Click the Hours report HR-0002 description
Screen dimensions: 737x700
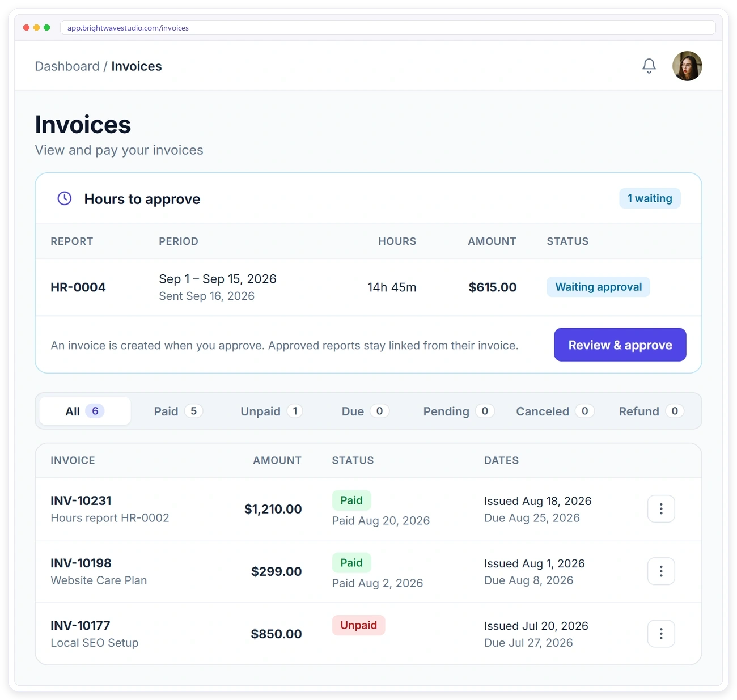coord(110,517)
